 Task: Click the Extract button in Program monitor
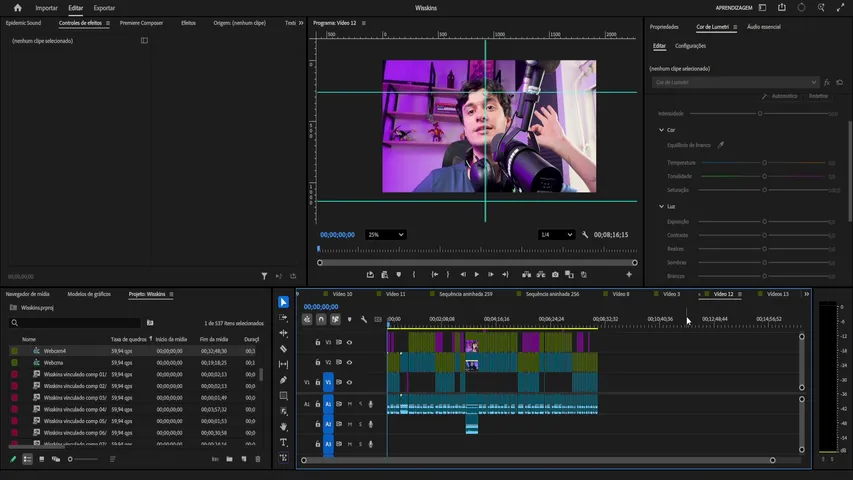click(x=541, y=275)
